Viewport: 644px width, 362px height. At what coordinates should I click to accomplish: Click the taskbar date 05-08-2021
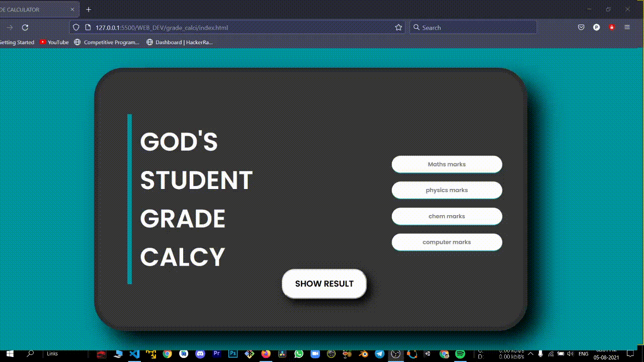pos(606,357)
